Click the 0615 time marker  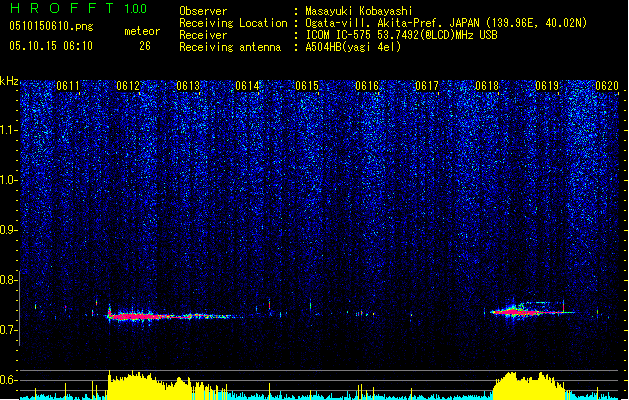click(307, 86)
